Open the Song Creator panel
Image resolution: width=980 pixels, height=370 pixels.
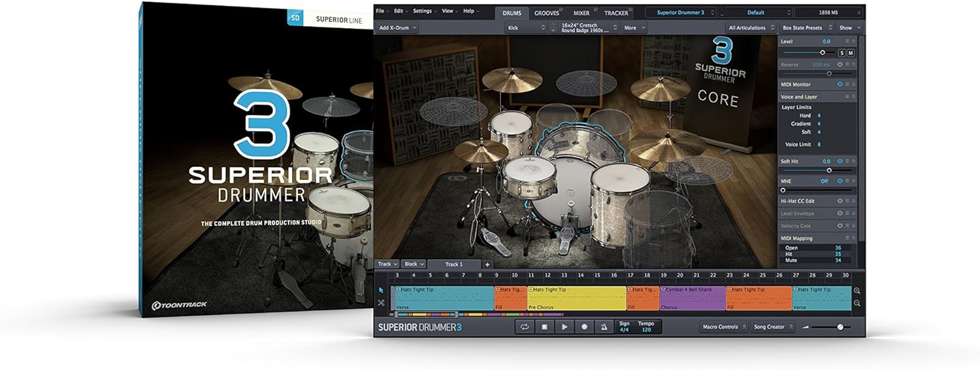point(773,327)
